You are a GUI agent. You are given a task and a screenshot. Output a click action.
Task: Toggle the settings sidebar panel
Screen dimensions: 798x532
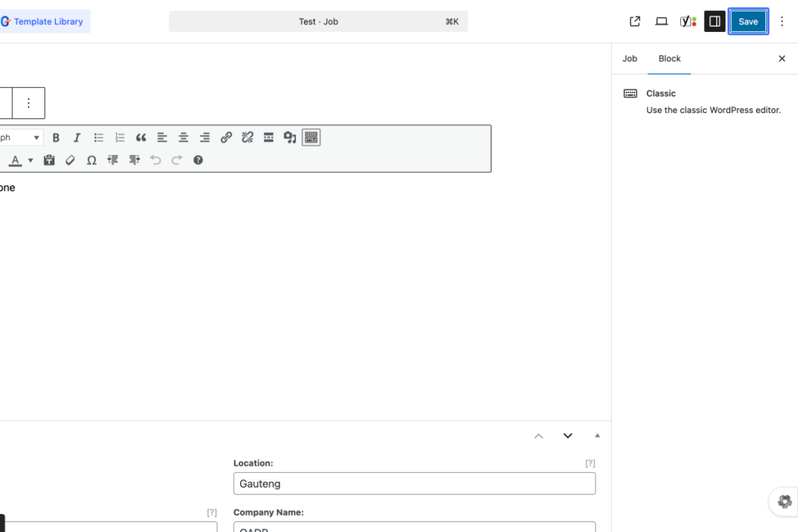click(715, 21)
